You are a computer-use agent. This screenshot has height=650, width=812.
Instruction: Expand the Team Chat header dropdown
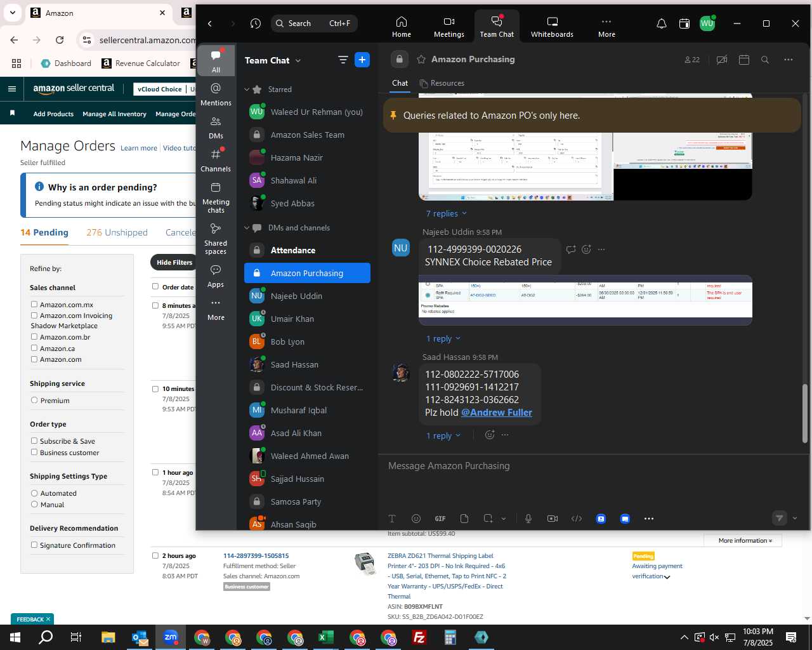click(298, 61)
